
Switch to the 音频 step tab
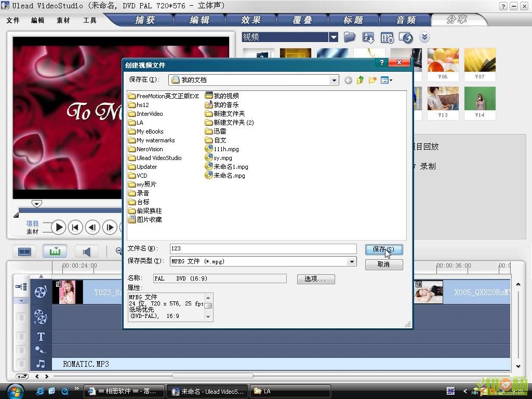(x=406, y=20)
